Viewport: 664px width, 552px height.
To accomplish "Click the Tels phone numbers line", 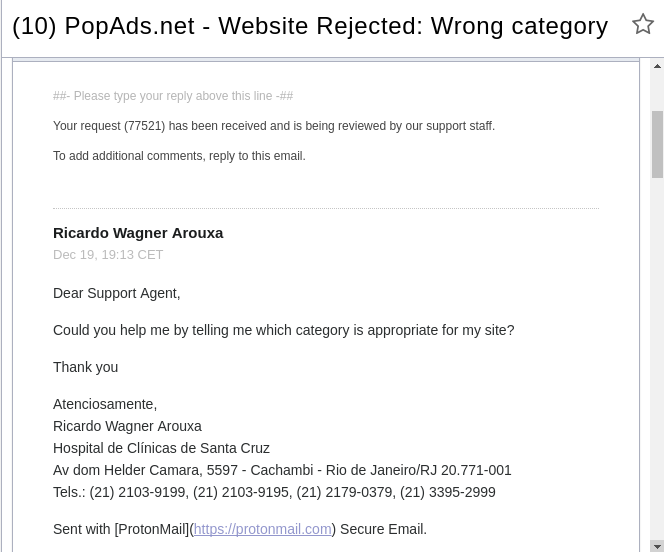I will 274,492.
